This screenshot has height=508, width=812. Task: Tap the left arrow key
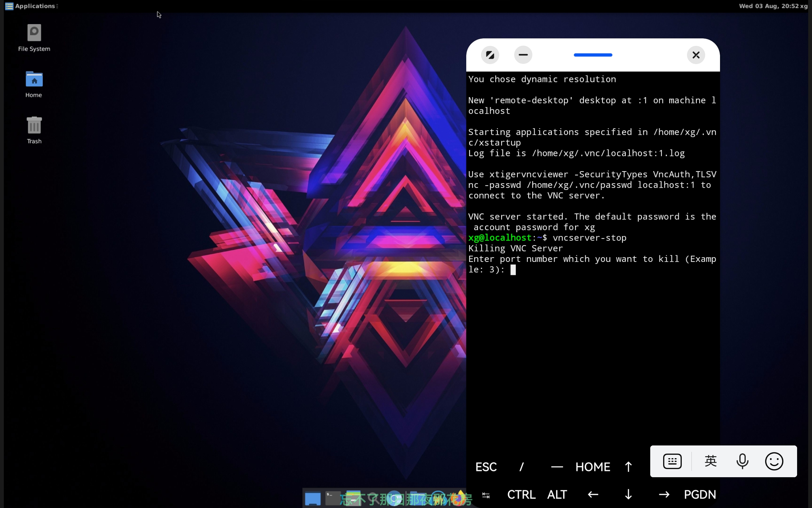coord(593,495)
